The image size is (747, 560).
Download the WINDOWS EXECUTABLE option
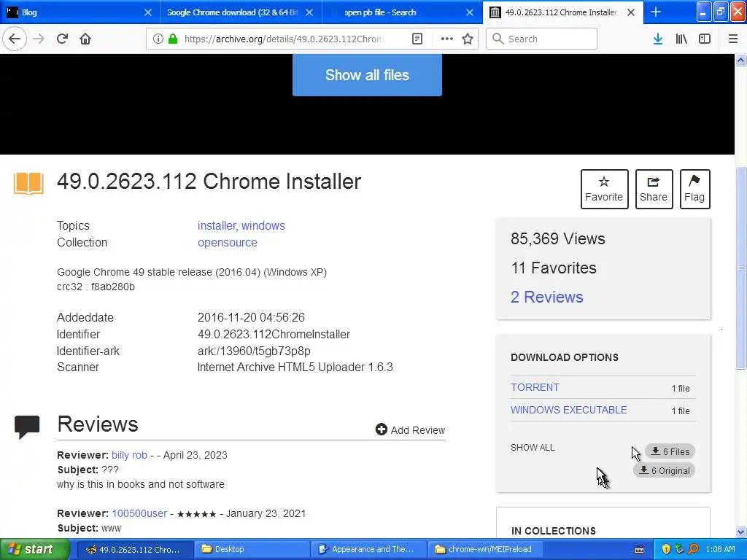tap(569, 410)
